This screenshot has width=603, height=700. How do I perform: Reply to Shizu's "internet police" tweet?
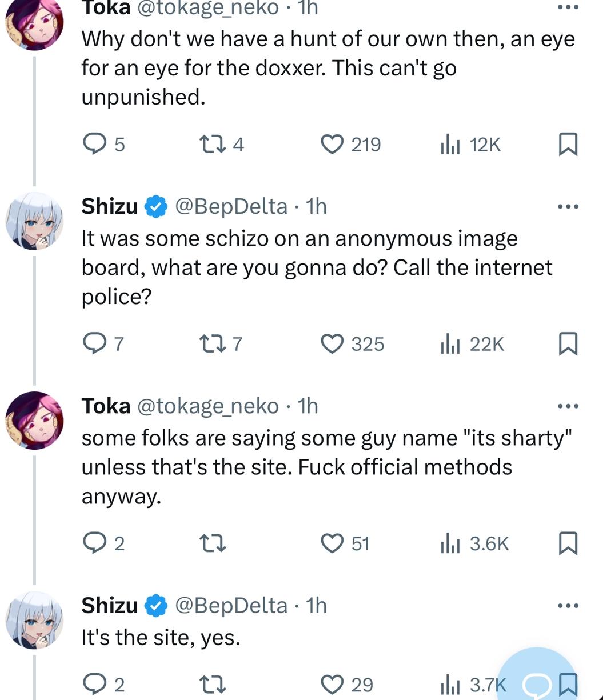coord(93,343)
